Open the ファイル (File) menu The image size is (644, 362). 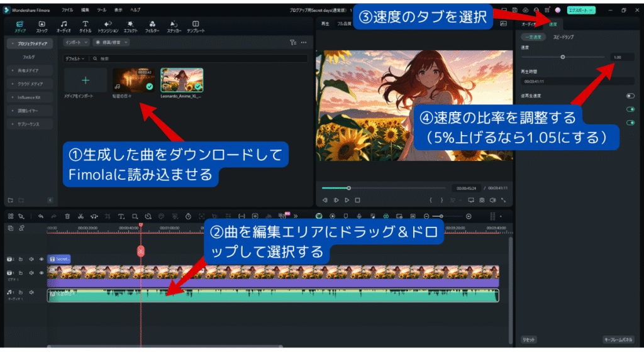(67, 10)
